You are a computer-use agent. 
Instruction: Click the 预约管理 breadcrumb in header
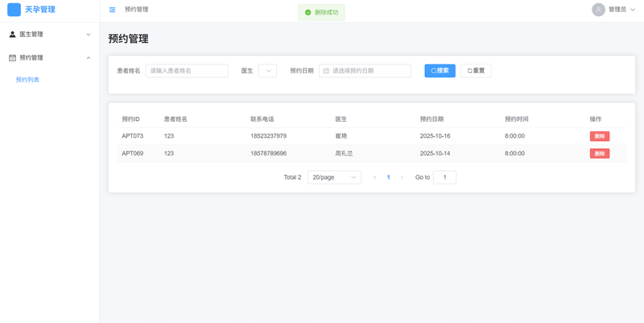pos(137,10)
